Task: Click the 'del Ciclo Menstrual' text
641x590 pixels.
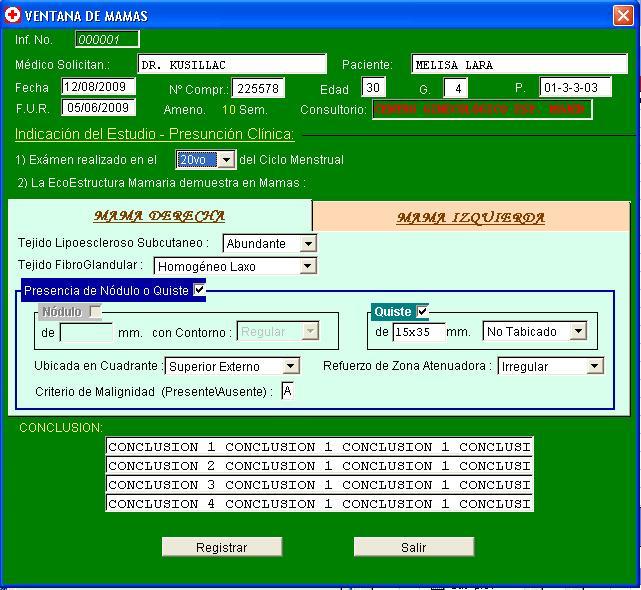Action: coord(291,159)
